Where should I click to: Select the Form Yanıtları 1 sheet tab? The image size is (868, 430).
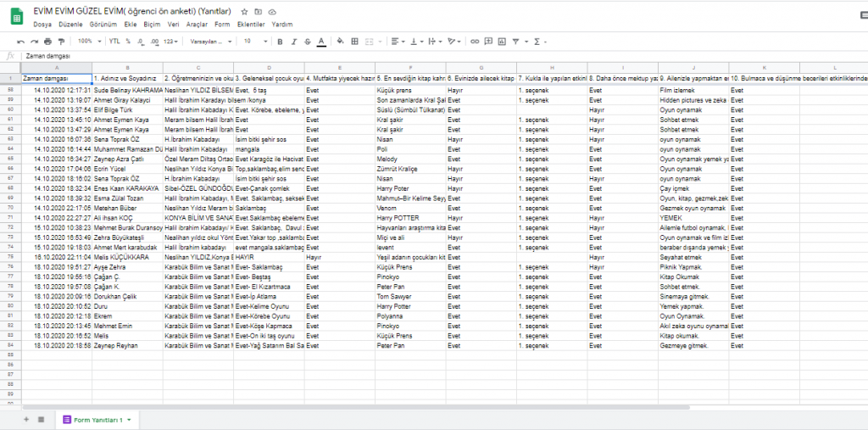pos(97,420)
